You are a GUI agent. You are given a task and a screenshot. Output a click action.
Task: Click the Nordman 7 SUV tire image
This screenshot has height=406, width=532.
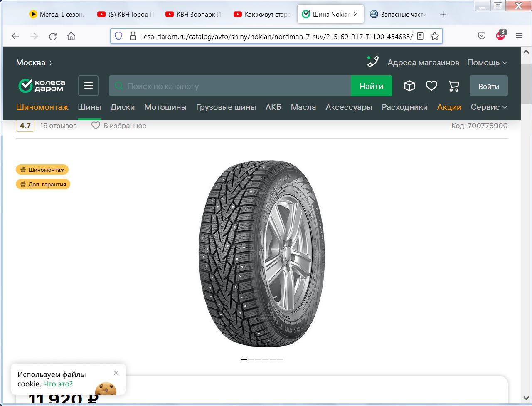tap(262, 254)
